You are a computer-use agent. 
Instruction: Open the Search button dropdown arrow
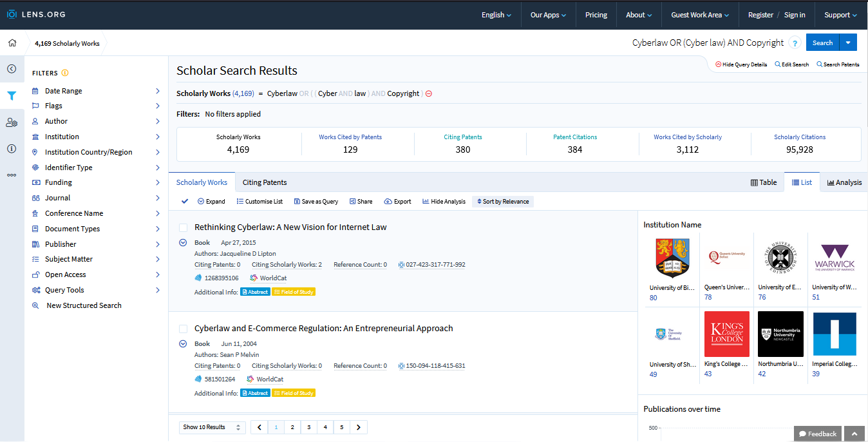(848, 43)
